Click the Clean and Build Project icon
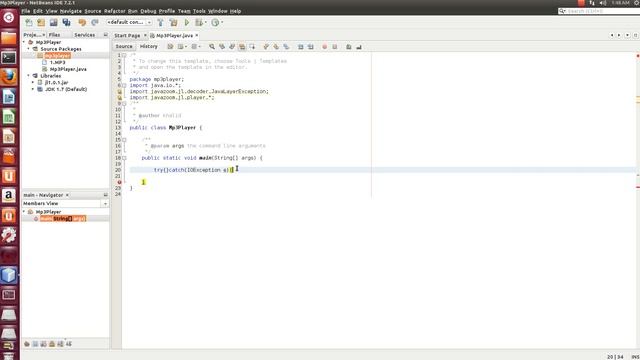This screenshot has height=360, width=640. [173, 22]
